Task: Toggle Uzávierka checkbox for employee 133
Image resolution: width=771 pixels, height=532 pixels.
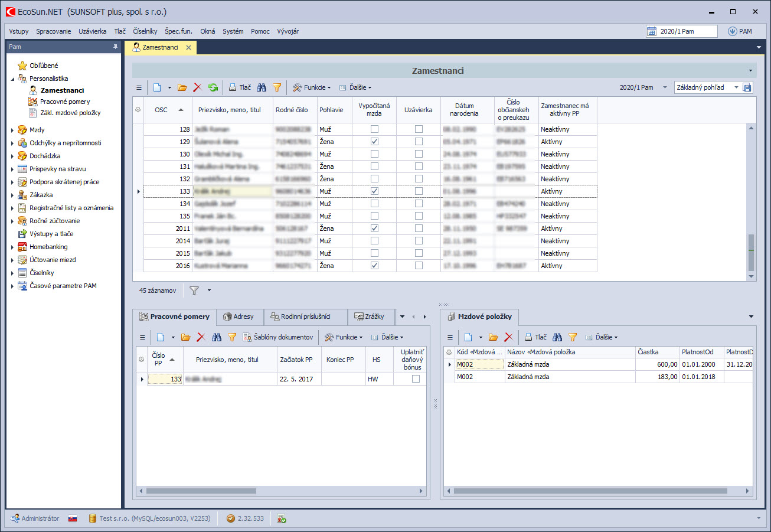Action: (x=419, y=191)
